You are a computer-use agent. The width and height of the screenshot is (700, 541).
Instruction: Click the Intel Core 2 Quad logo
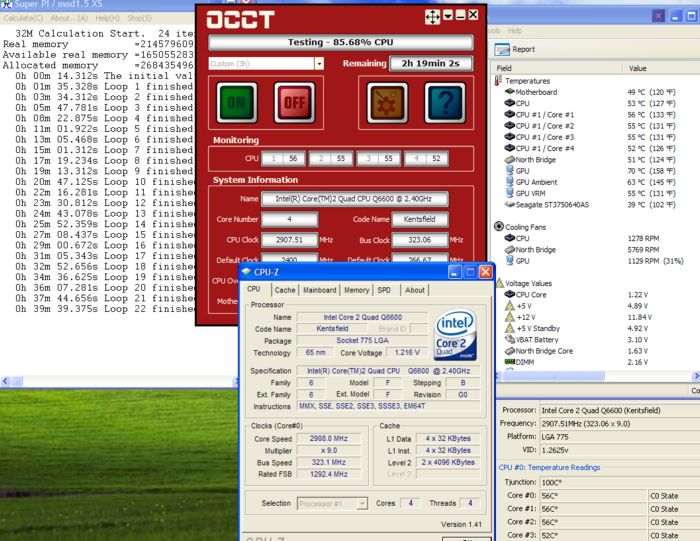coord(455,335)
